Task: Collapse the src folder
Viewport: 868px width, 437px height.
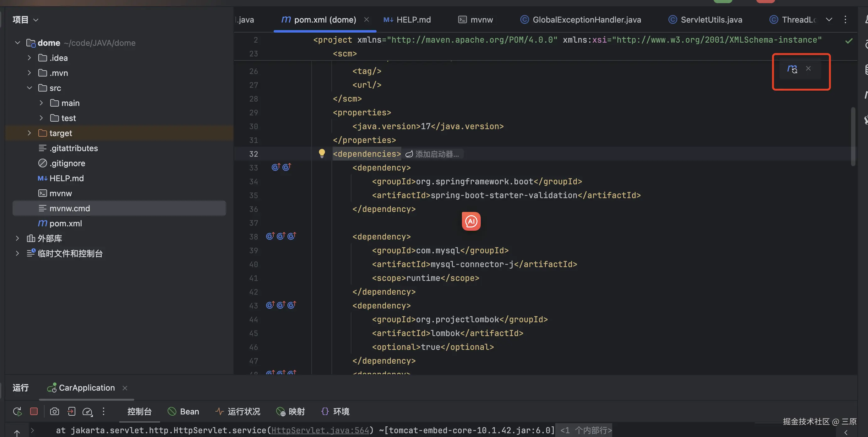Action: (x=29, y=88)
